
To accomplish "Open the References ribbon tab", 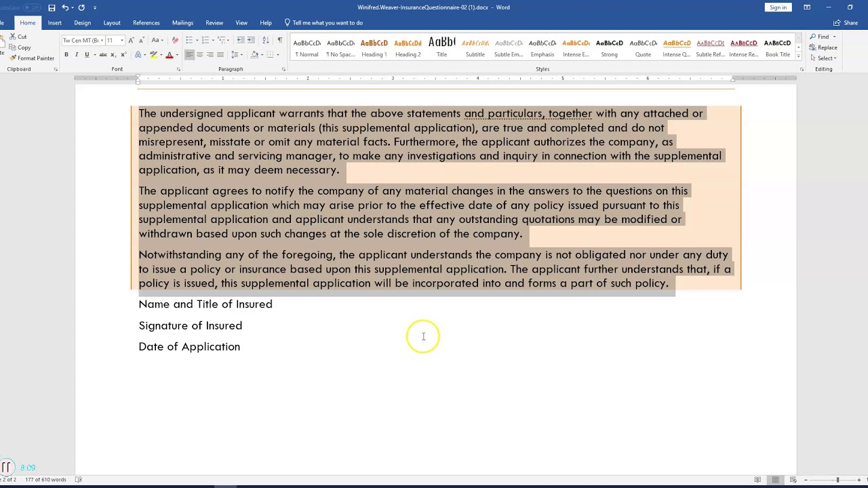I will tap(146, 22).
